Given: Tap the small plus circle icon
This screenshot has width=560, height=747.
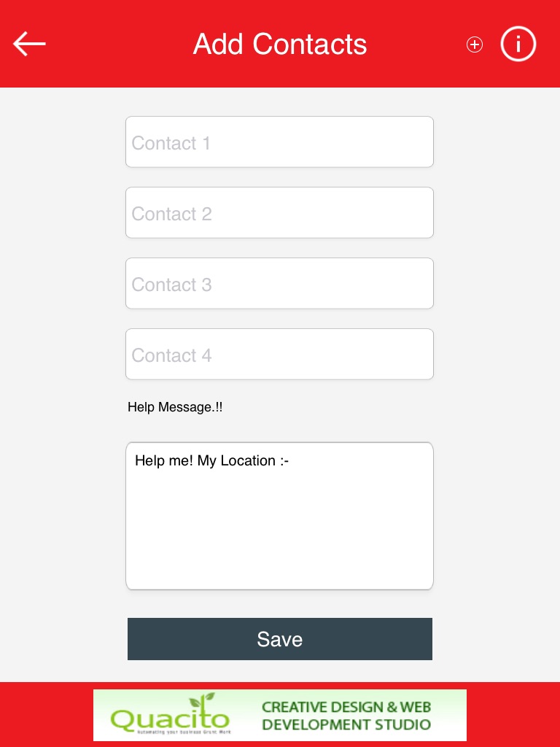Looking at the screenshot, I should click(x=475, y=44).
